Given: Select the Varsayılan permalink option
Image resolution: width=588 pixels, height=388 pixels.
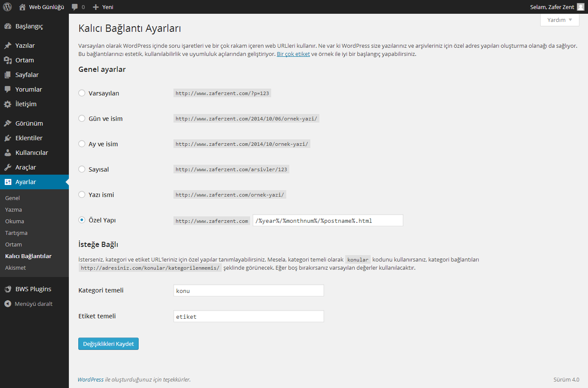Looking at the screenshot, I should pyautogui.click(x=82, y=93).
